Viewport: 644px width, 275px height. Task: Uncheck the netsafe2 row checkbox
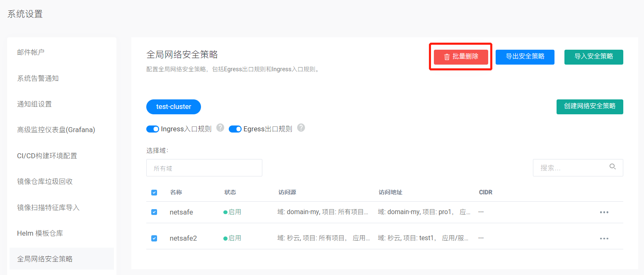[x=154, y=238]
